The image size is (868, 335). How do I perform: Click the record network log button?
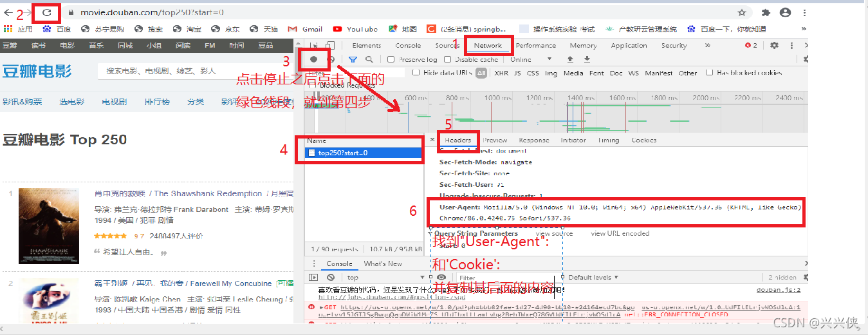[314, 59]
